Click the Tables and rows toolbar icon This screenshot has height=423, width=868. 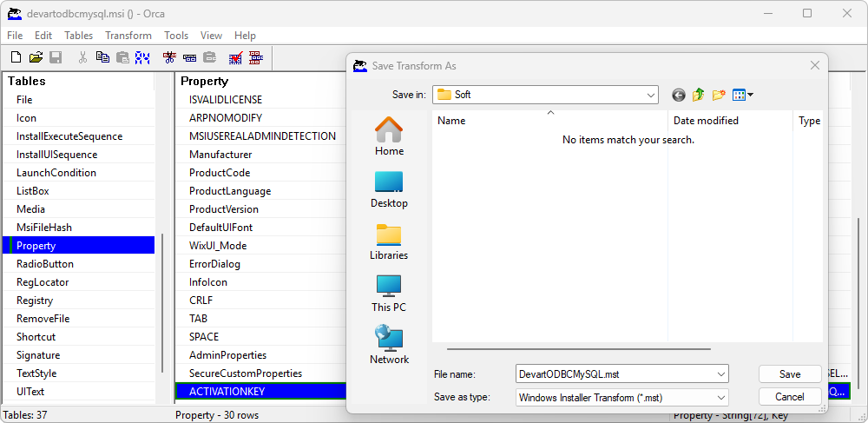(x=256, y=57)
